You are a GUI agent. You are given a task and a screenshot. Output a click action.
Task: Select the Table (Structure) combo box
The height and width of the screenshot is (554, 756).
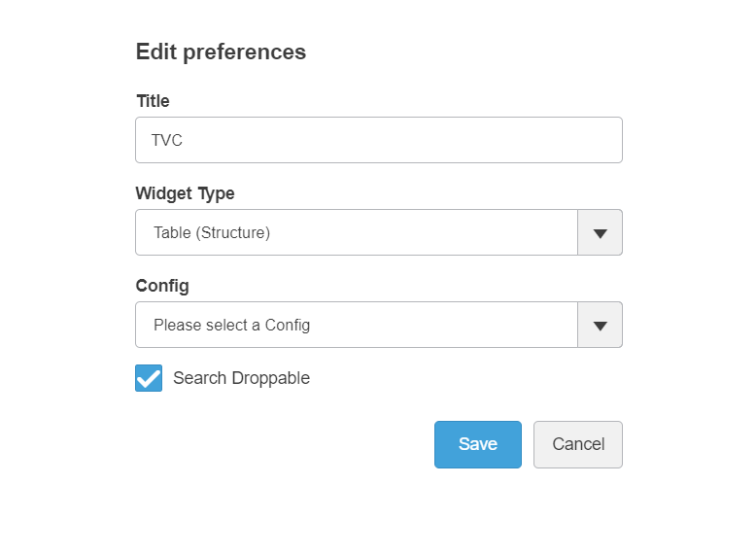(x=357, y=232)
